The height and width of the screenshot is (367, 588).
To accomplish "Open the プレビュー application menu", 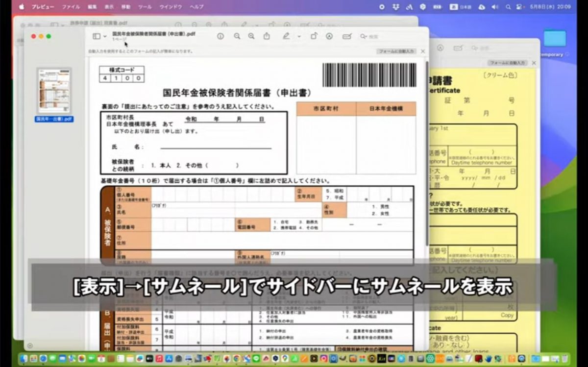I will [x=43, y=7].
